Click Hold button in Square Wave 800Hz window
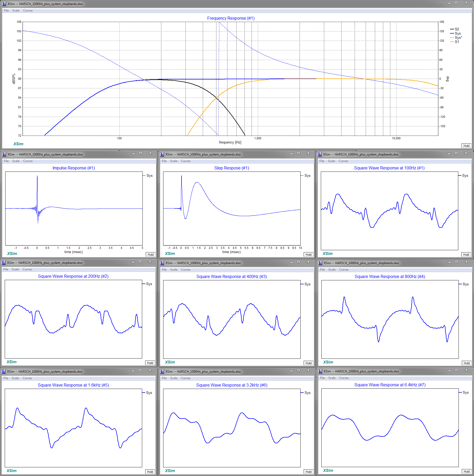 467,363
